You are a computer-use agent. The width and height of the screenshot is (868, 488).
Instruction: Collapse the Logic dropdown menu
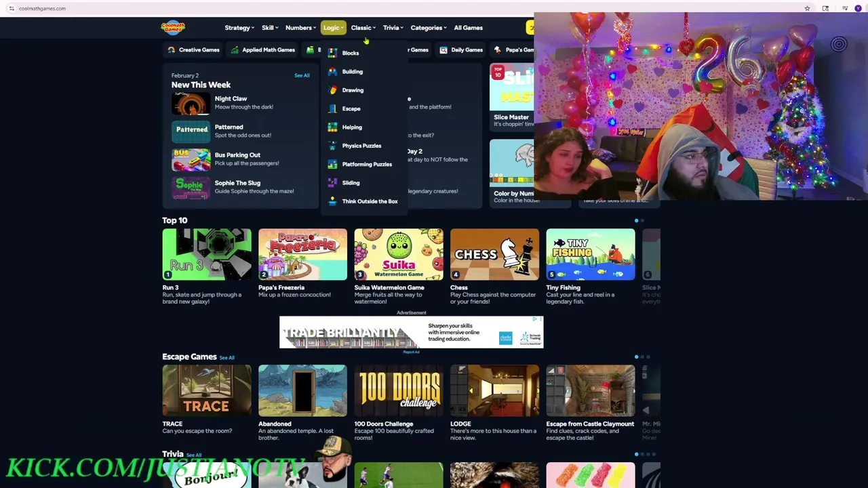(x=333, y=28)
